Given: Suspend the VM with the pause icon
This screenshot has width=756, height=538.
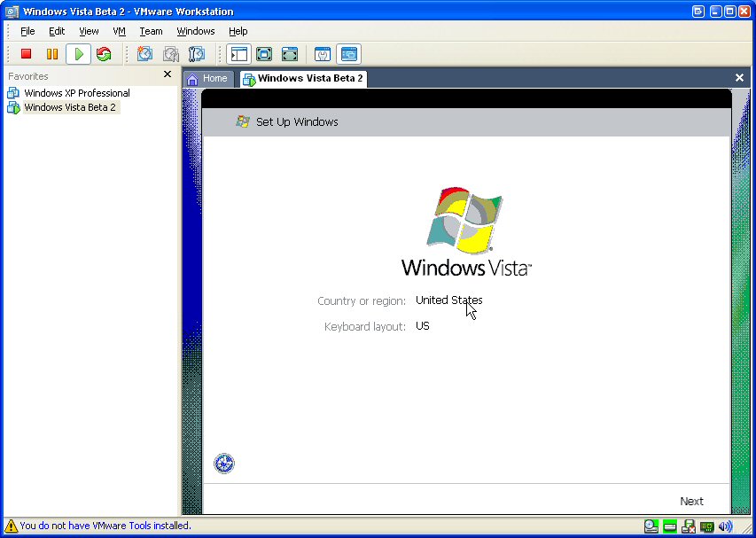Looking at the screenshot, I should (52, 54).
